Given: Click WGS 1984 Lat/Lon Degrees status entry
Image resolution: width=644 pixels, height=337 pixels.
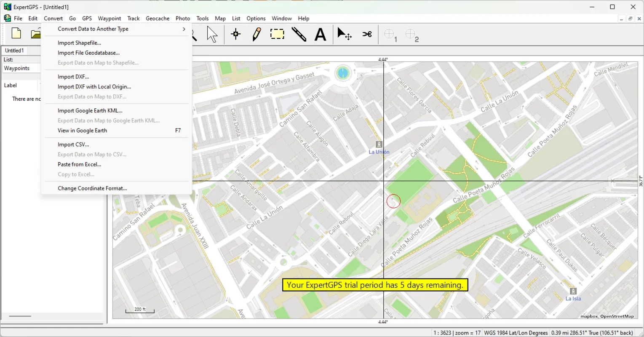Looking at the screenshot, I should coord(516,333).
